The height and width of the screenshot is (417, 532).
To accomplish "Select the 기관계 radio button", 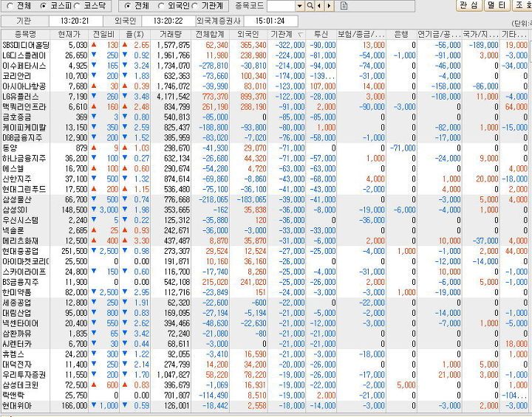I will point(195,6).
